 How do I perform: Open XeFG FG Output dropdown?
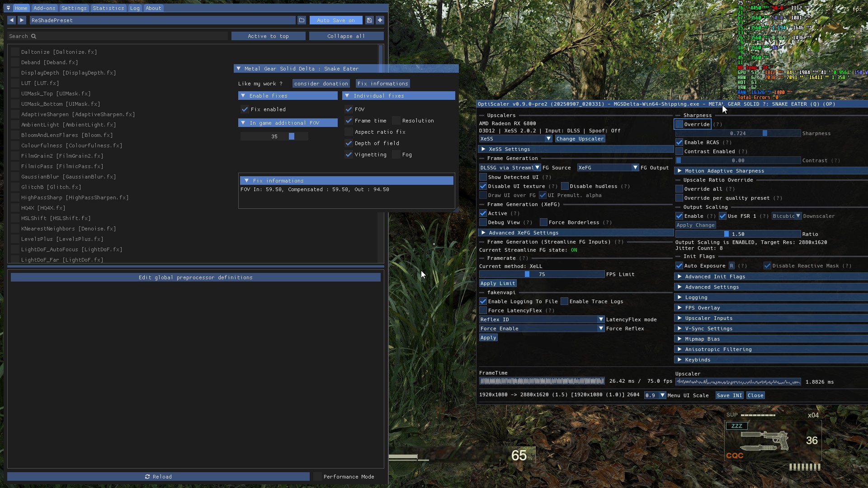click(x=608, y=168)
